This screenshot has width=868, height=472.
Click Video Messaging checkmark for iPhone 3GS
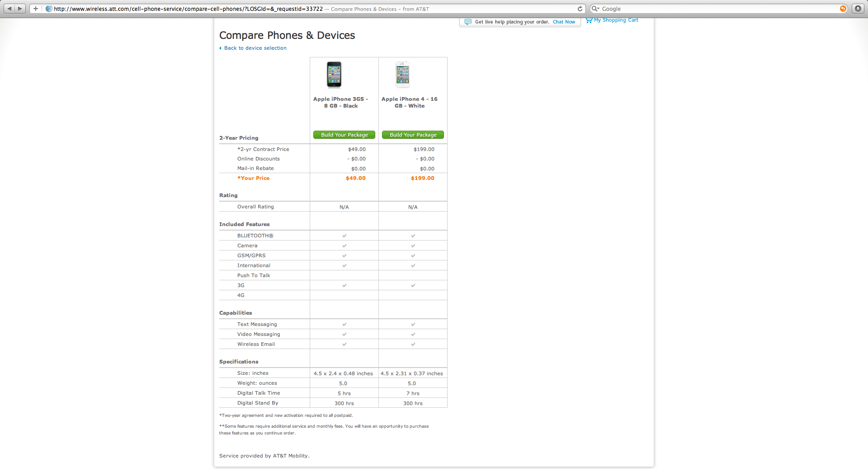click(x=344, y=334)
